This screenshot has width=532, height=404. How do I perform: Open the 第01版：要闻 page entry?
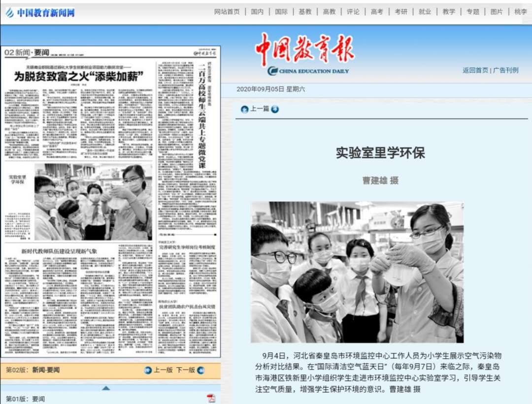coord(25,399)
